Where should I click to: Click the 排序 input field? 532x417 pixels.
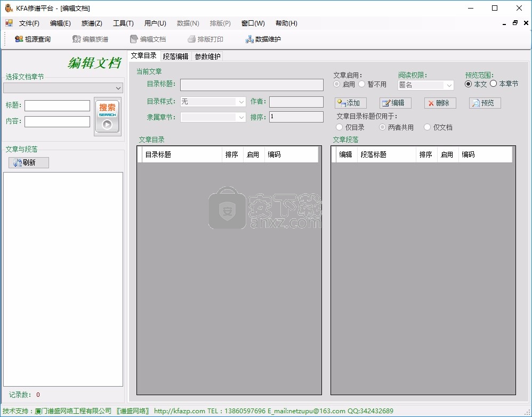coord(296,117)
